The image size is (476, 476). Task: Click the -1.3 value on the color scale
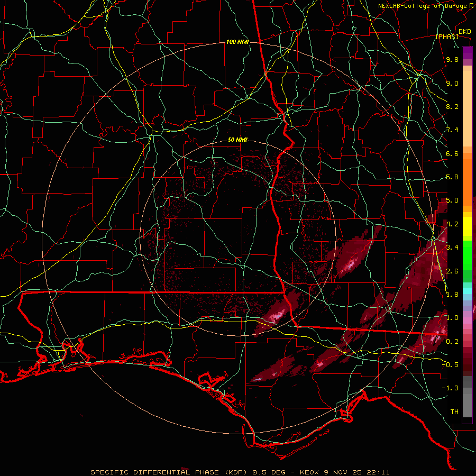coord(450,388)
